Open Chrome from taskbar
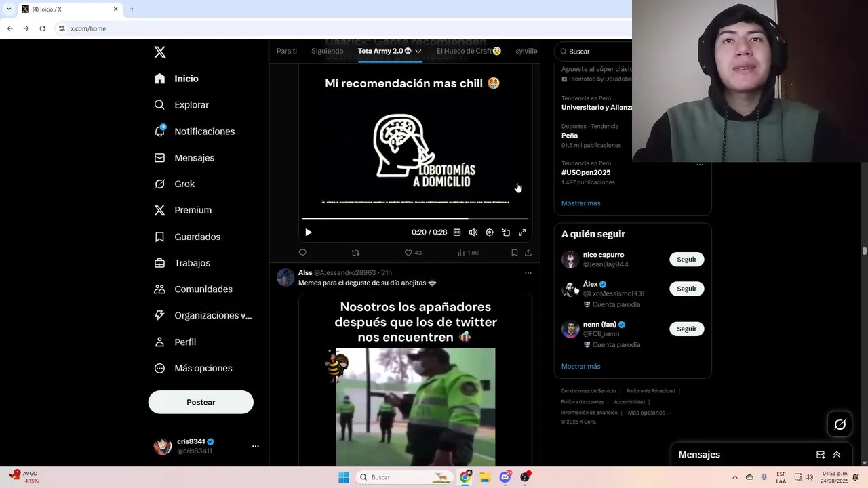 (465, 477)
